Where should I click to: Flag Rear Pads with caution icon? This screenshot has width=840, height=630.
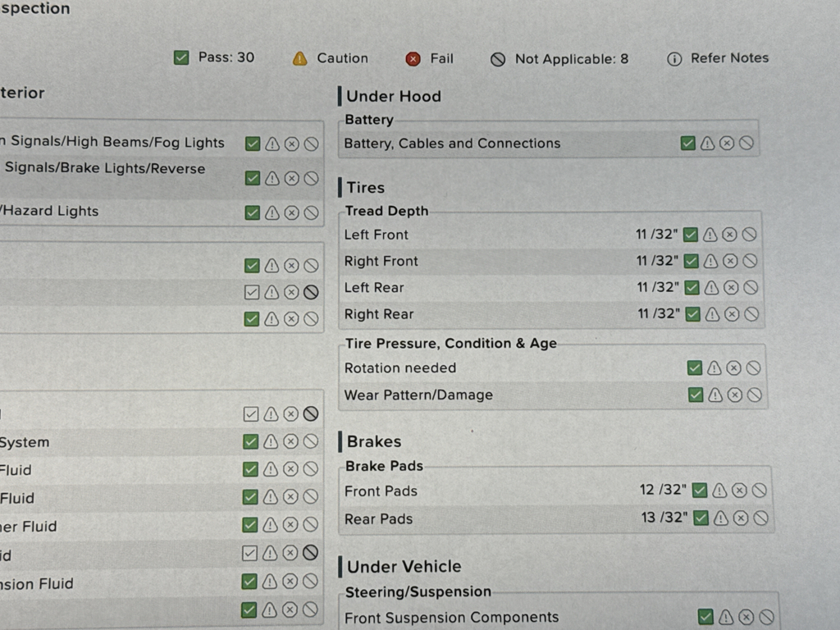pos(720,518)
